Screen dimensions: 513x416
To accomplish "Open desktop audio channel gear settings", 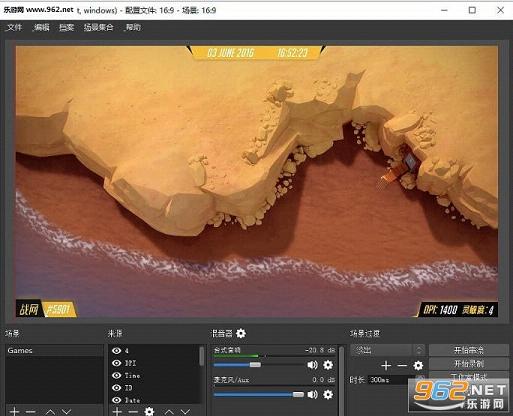I will (328, 365).
